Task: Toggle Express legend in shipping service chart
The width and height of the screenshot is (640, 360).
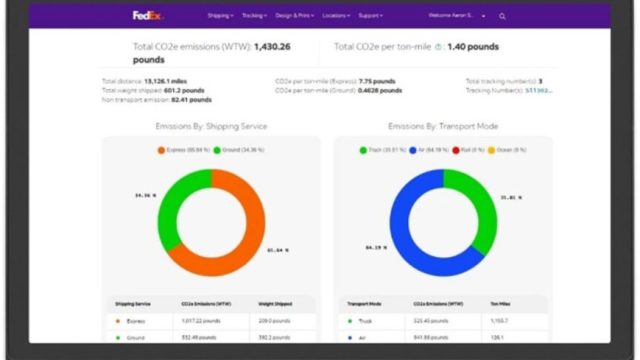Action: point(184,150)
